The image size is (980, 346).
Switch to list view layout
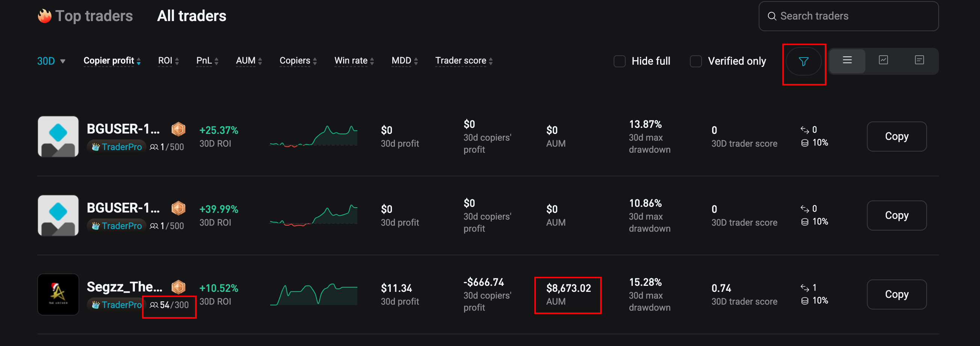[847, 61]
